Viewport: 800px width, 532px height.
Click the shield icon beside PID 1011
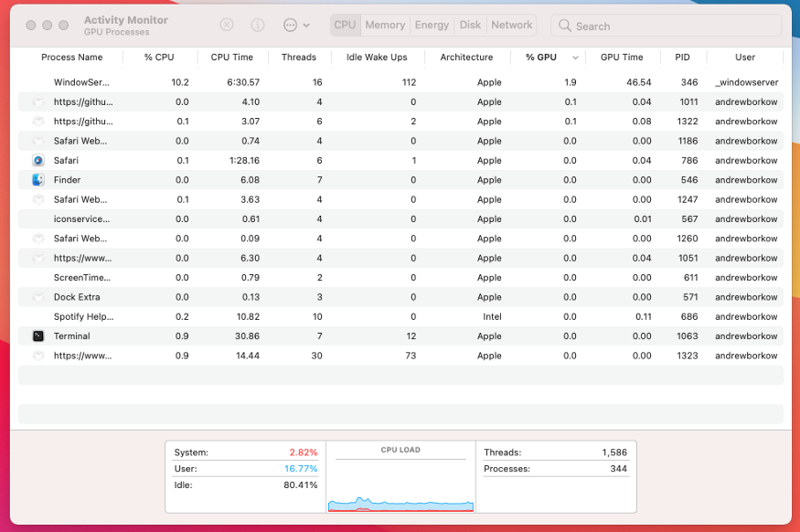tap(38, 101)
